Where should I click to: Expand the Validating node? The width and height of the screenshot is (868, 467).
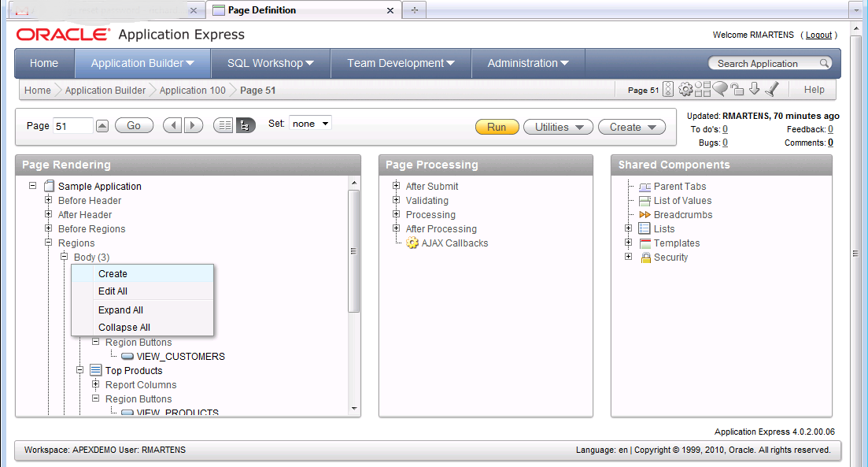click(x=396, y=200)
